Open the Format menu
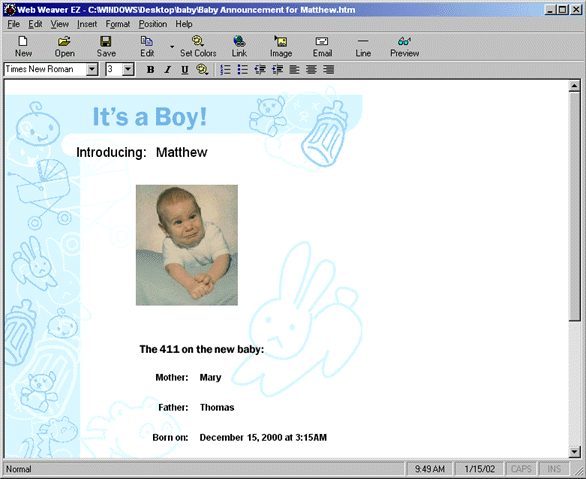586x479 pixels. (x=118, y=24)
